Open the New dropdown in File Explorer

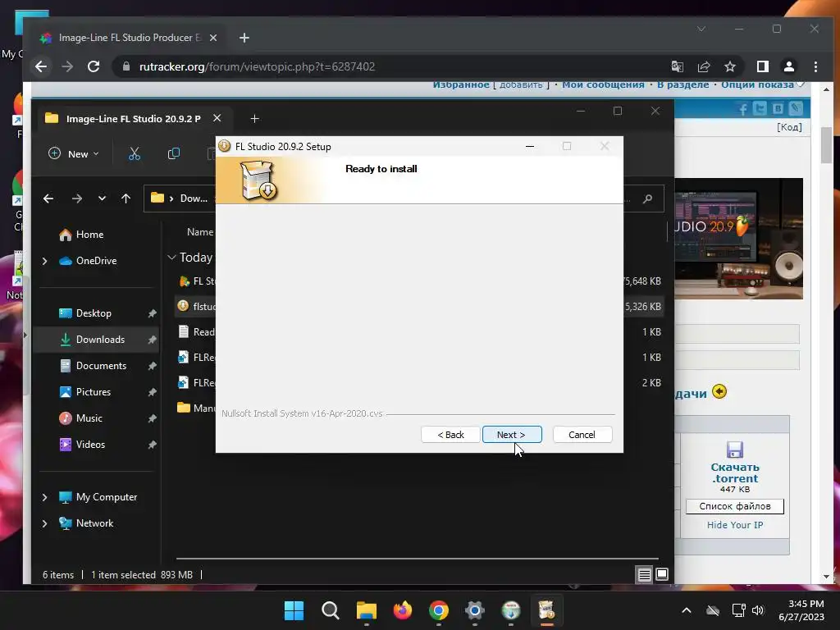(73, 153)
